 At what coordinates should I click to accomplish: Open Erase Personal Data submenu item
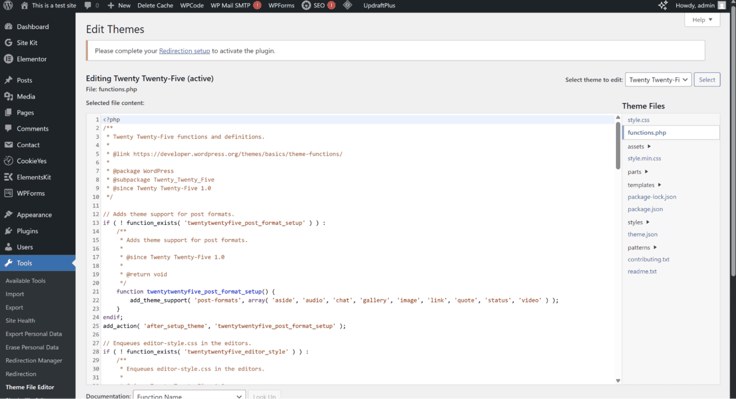32,347
